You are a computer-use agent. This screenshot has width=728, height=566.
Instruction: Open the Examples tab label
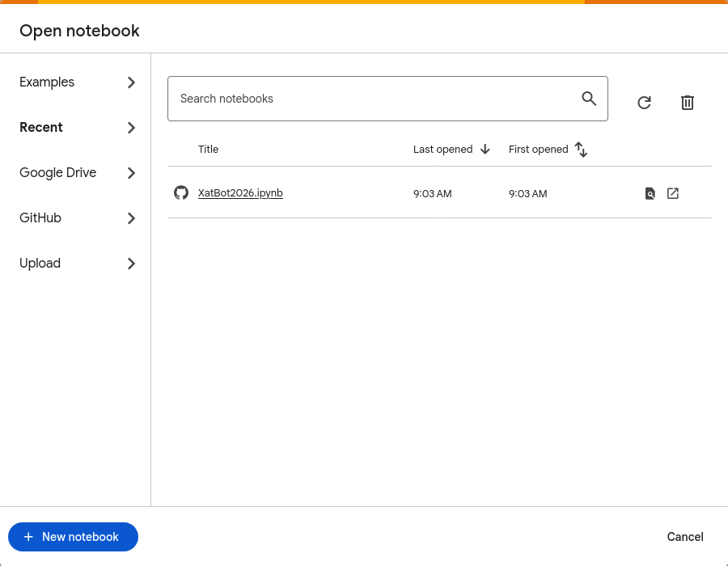[x=47, y=82]
